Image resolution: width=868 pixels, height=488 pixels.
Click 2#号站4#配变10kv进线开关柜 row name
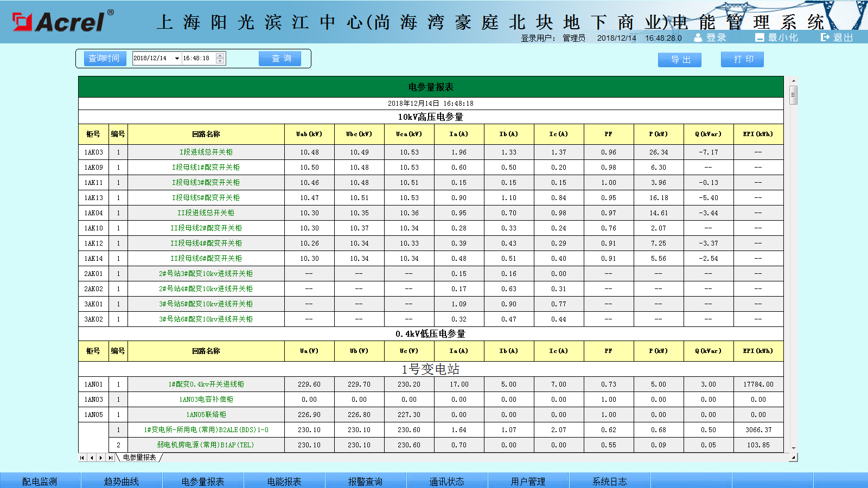[x=206, y=289]
